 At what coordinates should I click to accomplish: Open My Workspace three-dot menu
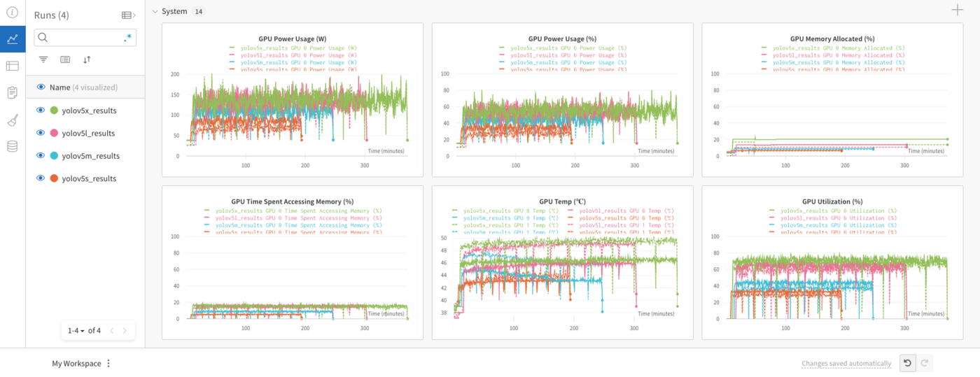108,364
